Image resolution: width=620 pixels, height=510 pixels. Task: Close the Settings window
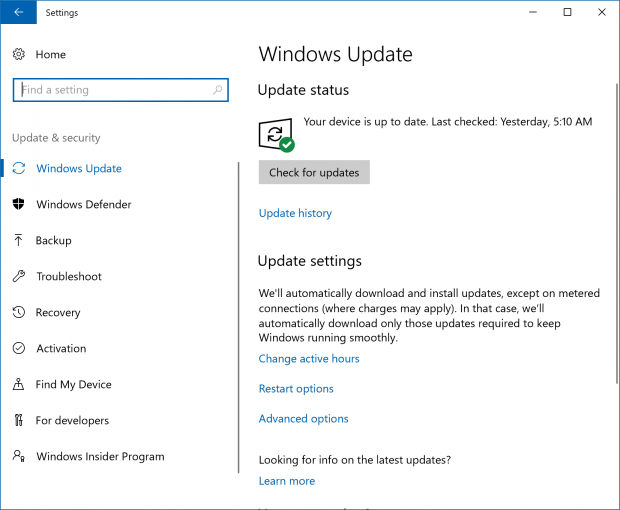pos(602,12)
